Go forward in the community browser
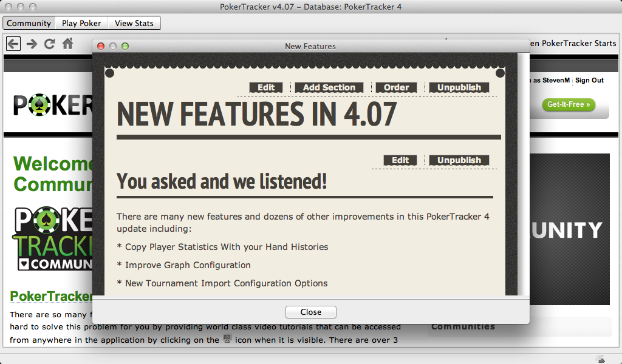The height and width of the screenshot is (364, 622). (x=32, y=44)
